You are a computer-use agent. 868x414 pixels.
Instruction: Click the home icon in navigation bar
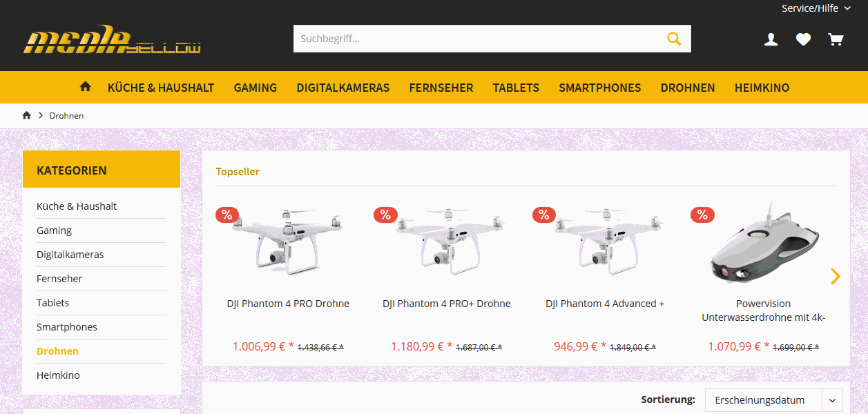(86, 87)
